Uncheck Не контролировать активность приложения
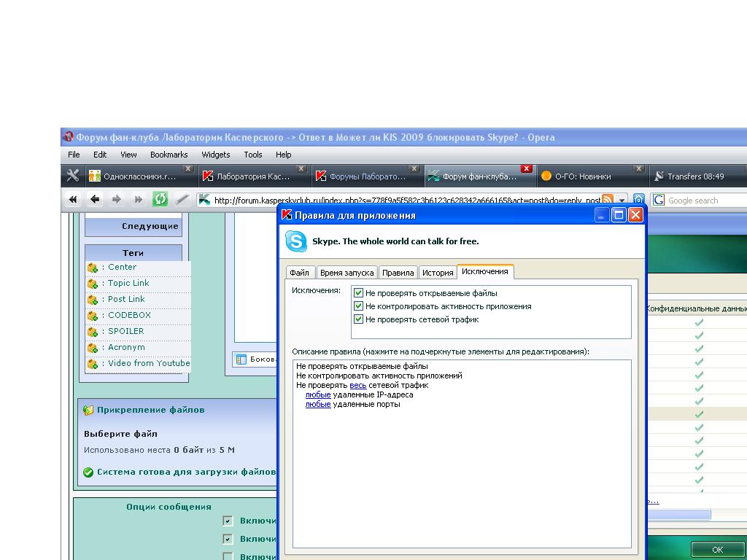 (x=359, y=306)
